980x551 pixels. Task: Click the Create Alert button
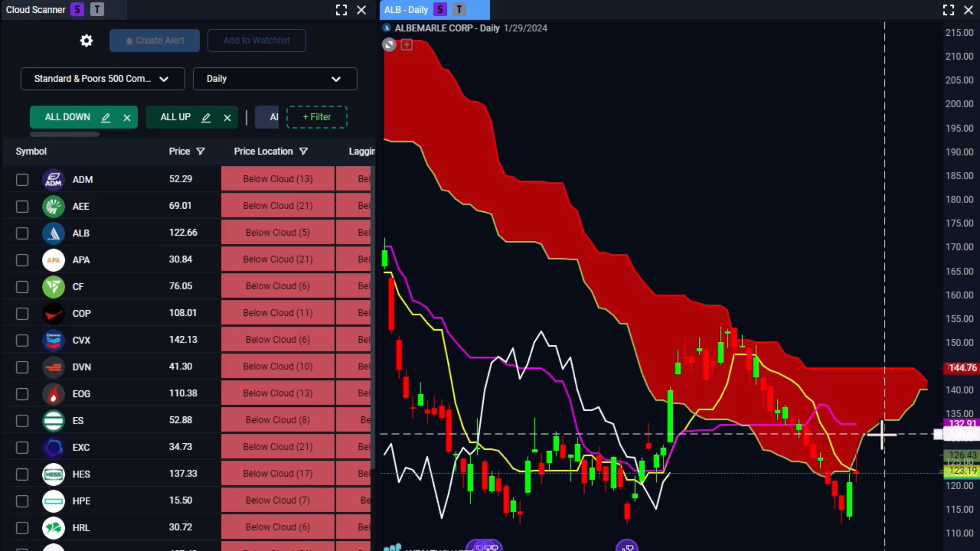(x=154, y=40)
